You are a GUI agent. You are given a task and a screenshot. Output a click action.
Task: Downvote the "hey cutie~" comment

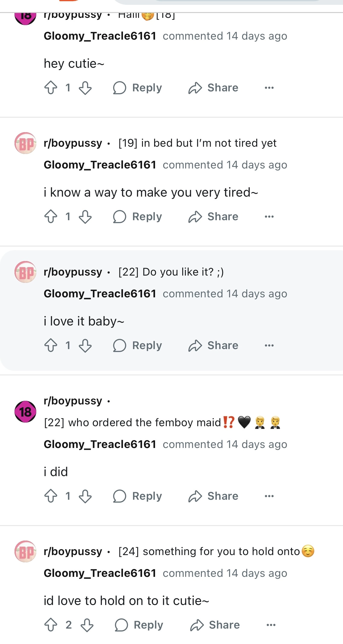pyautogui.click(x=85, y=88)
